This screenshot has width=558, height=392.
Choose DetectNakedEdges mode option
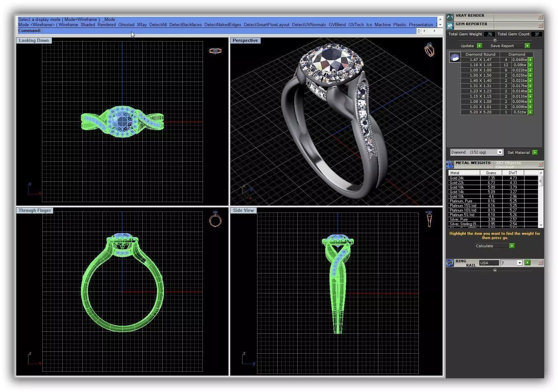point(223,25)
